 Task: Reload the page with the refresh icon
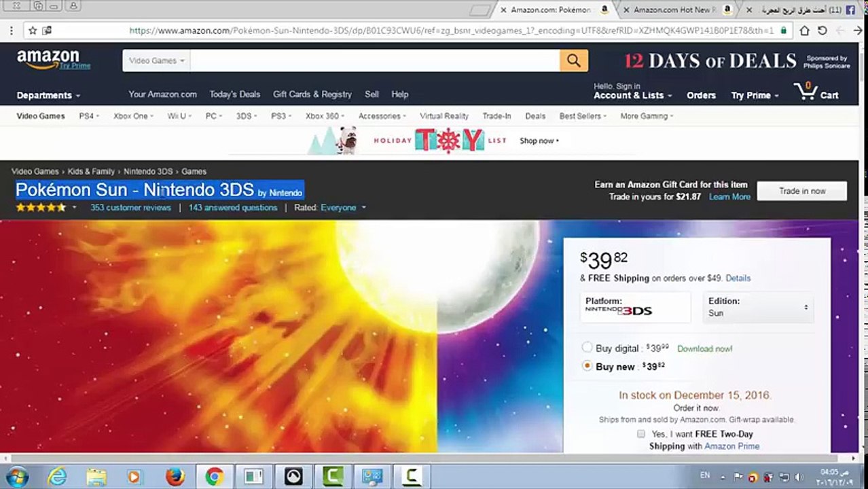(x=822, y=31)
